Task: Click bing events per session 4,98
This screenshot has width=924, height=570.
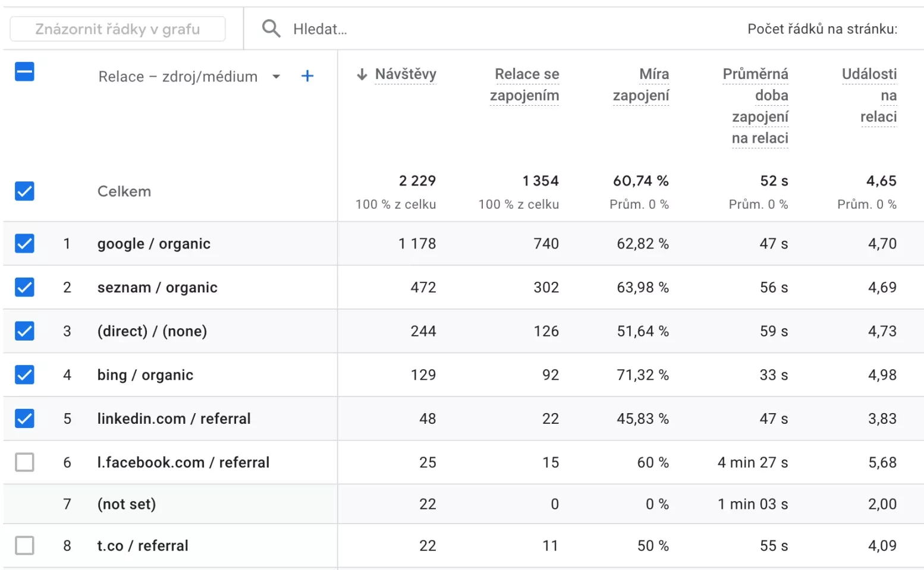Action: pos(882,375)
